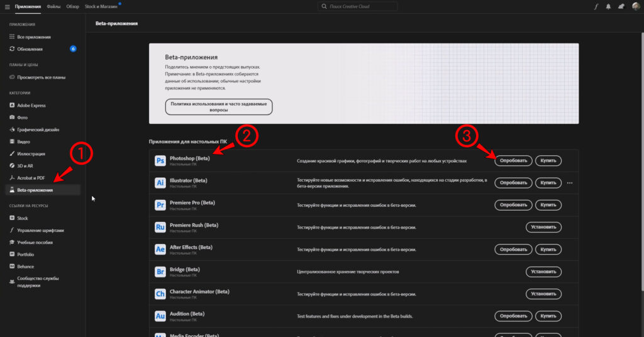Open Portfolio resource link
644x337 pixels.
[x=43, y=255]
